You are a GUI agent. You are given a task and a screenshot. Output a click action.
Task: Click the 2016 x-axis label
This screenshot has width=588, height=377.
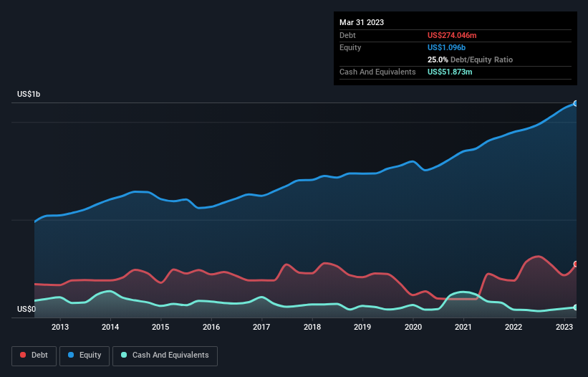click(x=211, y=327)
